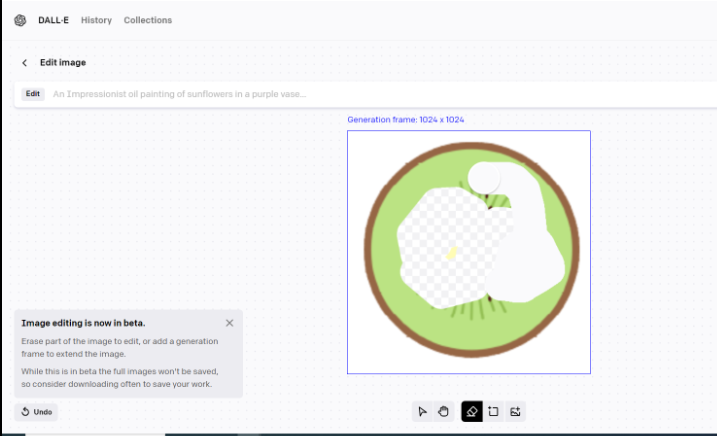Open the History tab

click(x=96, y=20)
